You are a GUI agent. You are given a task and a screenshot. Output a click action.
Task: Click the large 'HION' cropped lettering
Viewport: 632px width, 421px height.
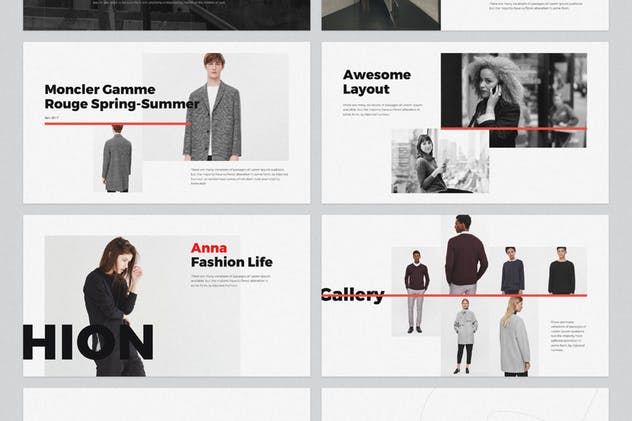pyautogui.click(x=88, y=342)
